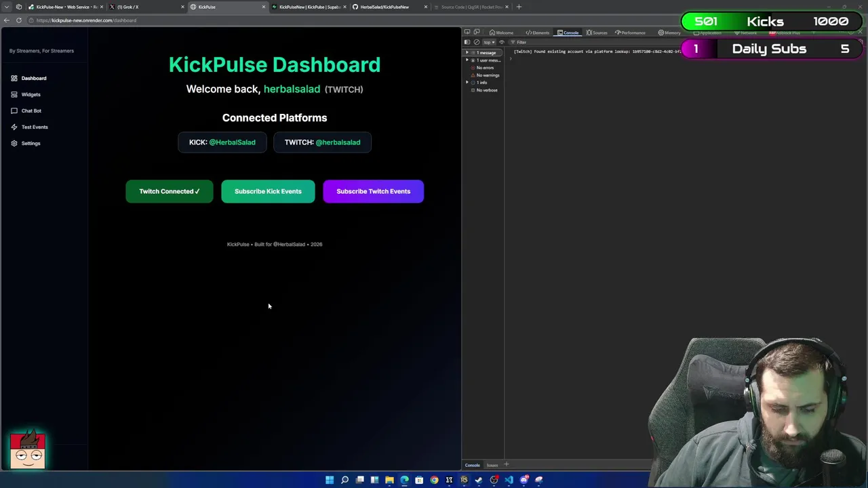Open the Chat Bot sidebar item
Screen dimensions: 868x488
[x=26, y=110]
